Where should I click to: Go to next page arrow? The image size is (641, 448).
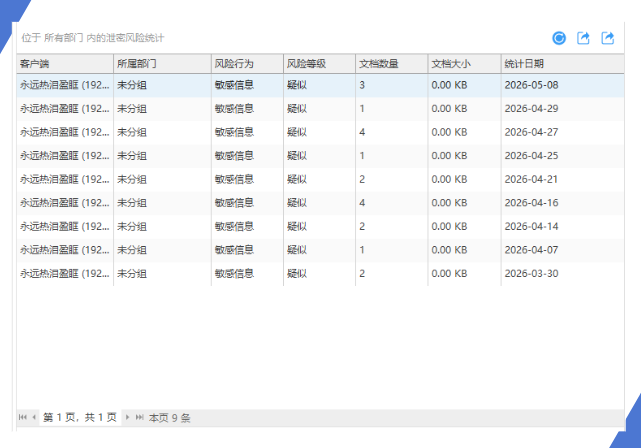(127, 417)
